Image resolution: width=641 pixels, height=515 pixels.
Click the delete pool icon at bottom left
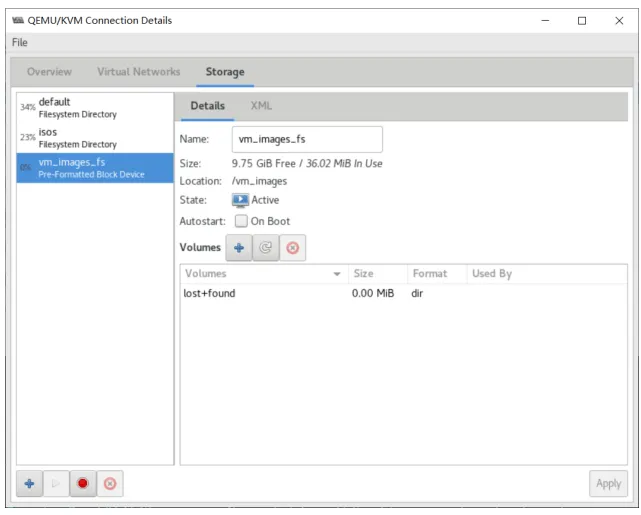click(110, 484)
